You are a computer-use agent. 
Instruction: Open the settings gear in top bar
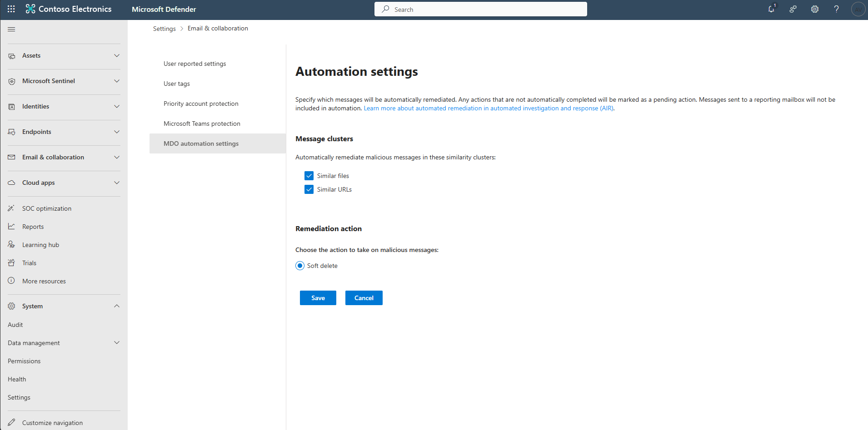coord(815,9)
